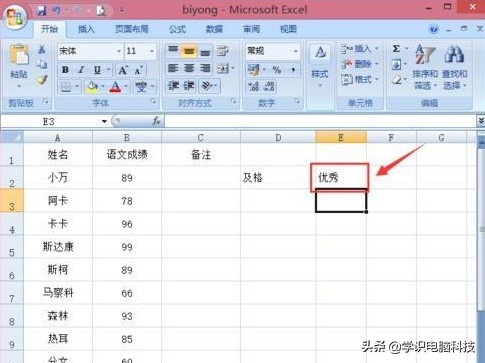The image size is (485, 363).
Task: Apply cell borders icon
Action: [66, 87]
